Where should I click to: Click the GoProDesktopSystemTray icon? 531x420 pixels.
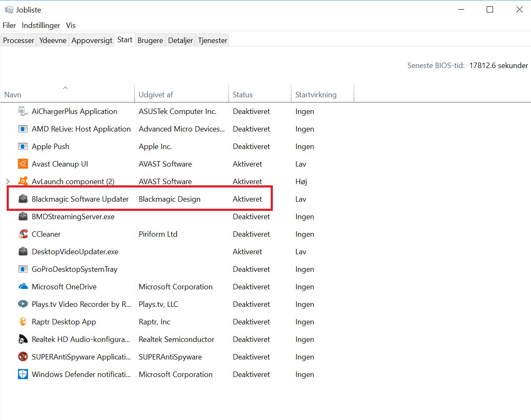click(23, 269)
